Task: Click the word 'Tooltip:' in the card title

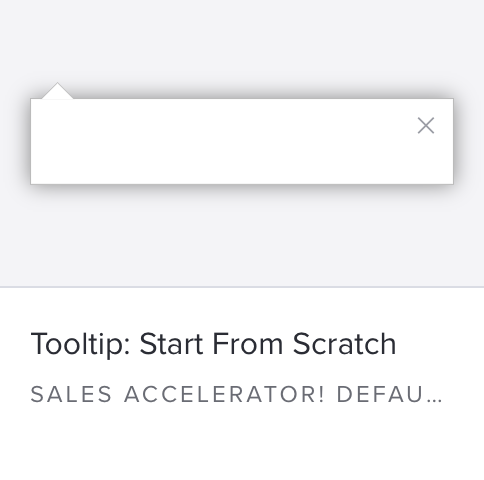Action: tap(80, 344)
